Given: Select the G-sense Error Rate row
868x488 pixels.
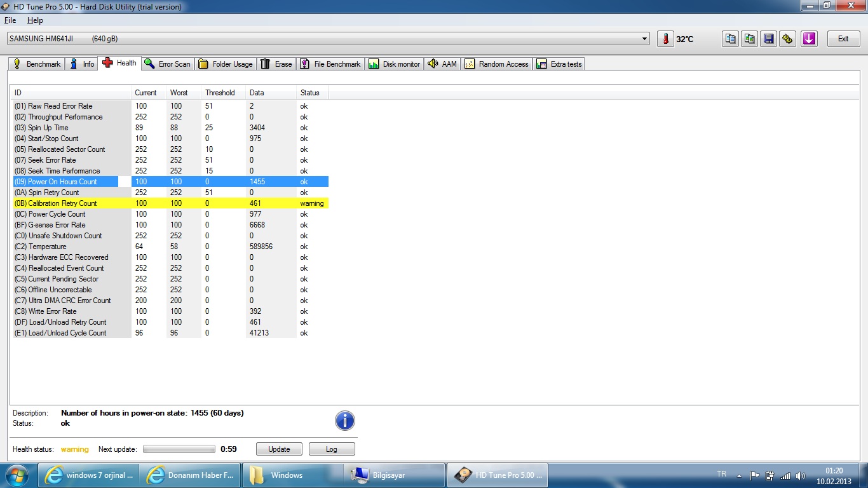Looking at the screenshot, I should click(170, 225).
